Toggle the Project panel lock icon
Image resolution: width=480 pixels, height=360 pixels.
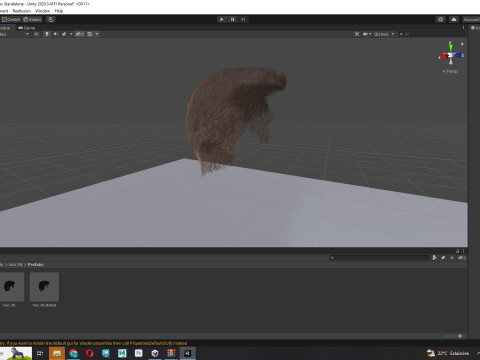[x=458, y=251]
